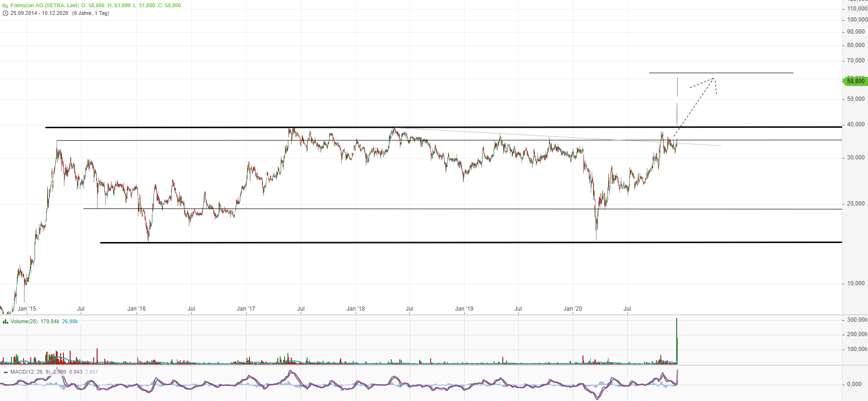Click the 20,000 price axis label
The width and height of the screenshot is (868, 401).
click(x=856, y=204)
